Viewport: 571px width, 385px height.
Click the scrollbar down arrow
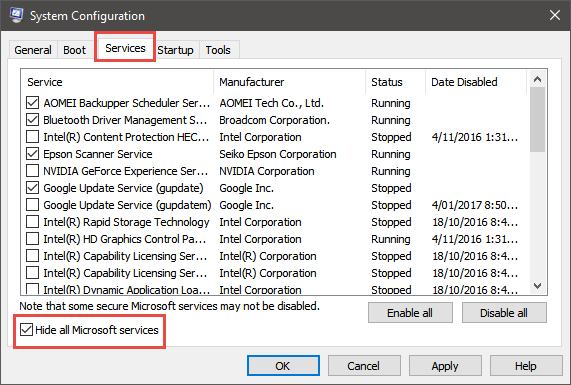[x=537, y=286]
